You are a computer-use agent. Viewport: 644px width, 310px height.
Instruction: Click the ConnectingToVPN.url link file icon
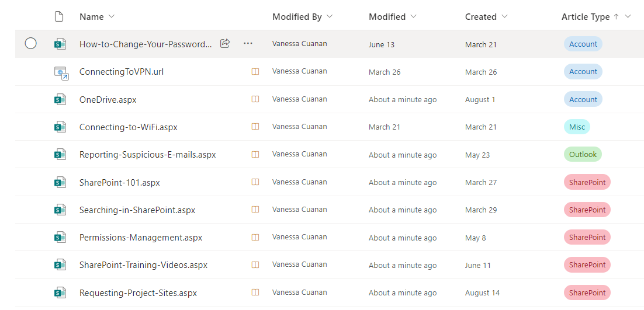pyautogui.click(x=61, y=72)
